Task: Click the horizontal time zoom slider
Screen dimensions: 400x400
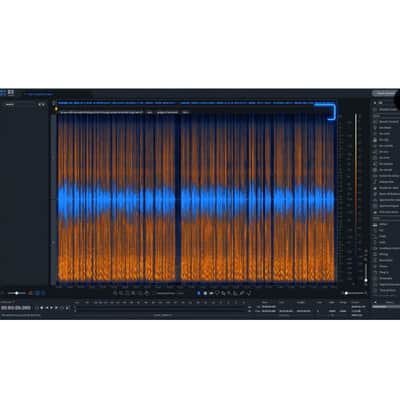Action: 354,293
